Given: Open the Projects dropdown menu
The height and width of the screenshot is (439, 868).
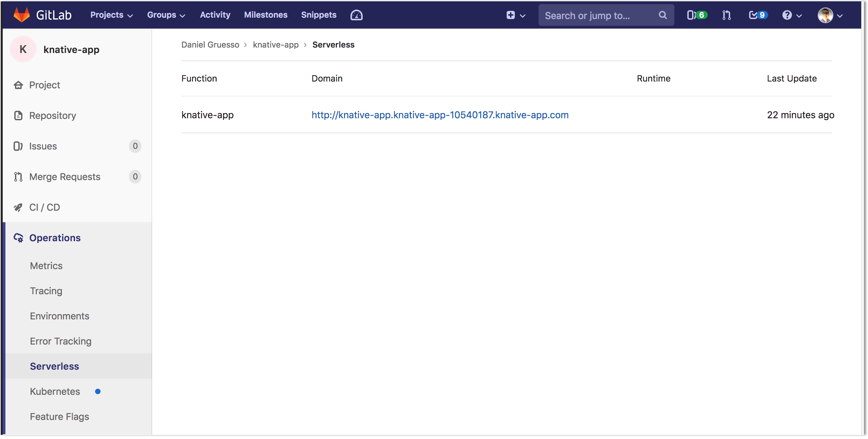Looking at the screenshot, I should 111,15.
